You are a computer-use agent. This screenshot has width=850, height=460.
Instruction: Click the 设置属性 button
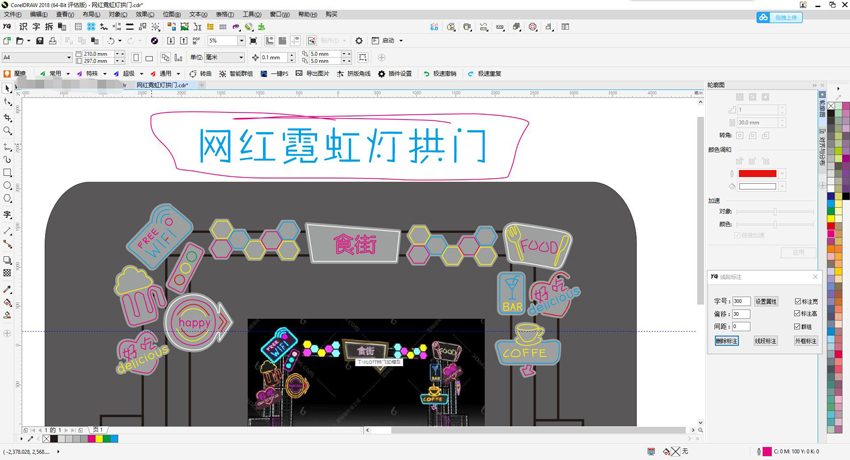tap(765, 301)
